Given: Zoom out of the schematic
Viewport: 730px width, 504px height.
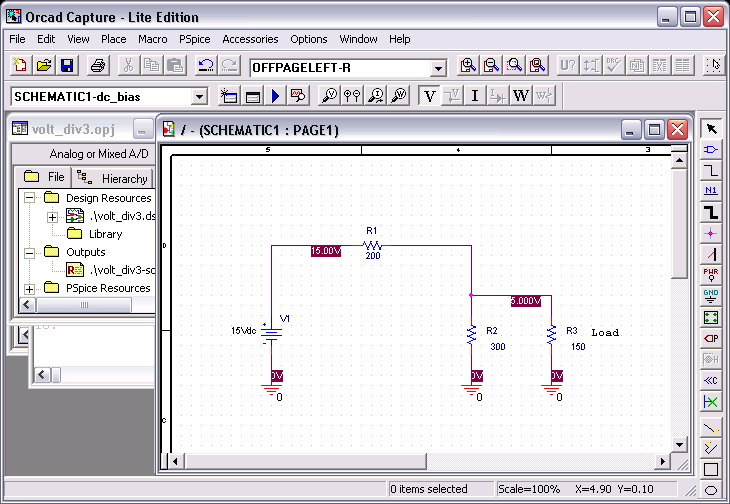Looking at the screenshot, I should (x=492, y=66).
